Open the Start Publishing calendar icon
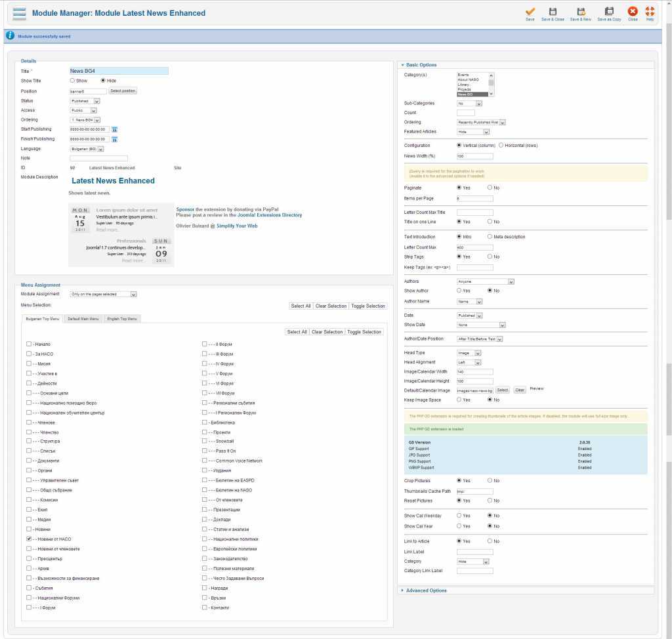672x639 pixels. (114, 130)
